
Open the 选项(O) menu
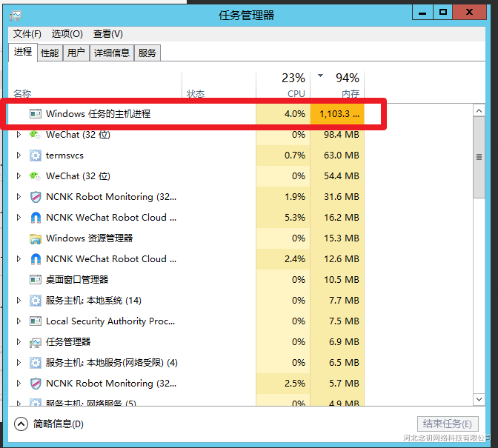tap(67, 33)
